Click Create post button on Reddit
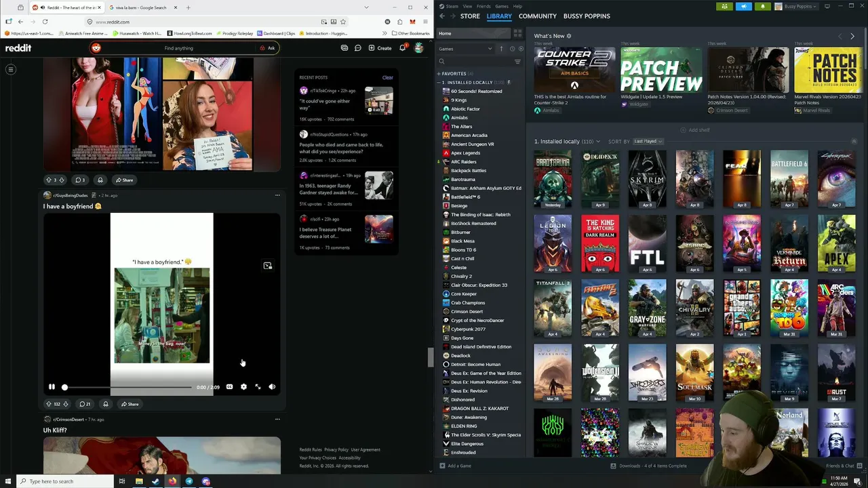 tap(380, 48)
